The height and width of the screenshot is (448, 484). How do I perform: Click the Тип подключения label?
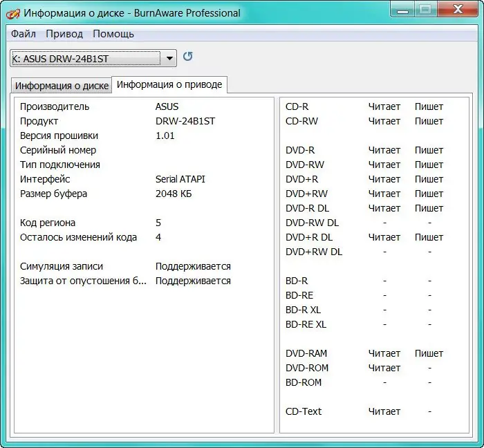pos(60,165)
